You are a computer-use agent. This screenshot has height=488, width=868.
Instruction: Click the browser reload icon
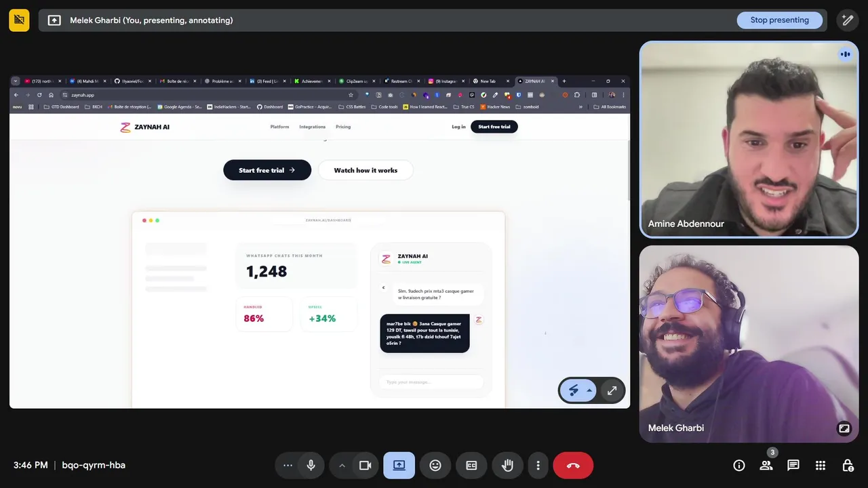(x=39, y=95)
